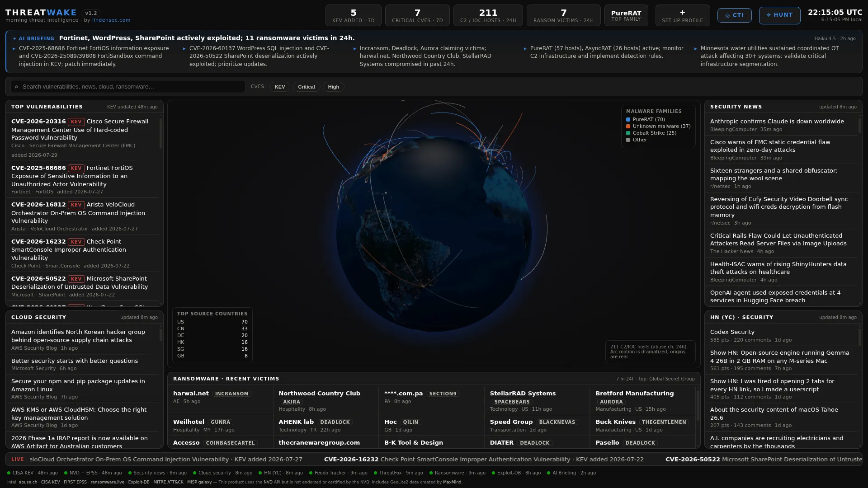Open the CTI view
Screen dimensions: 868x488
tap(734, 15)
